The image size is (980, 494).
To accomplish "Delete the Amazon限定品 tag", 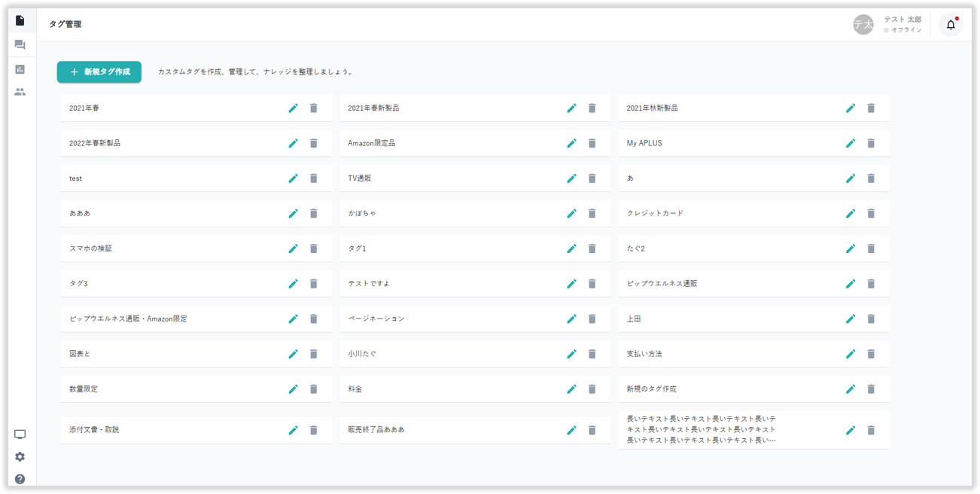I will coord(592,143).
